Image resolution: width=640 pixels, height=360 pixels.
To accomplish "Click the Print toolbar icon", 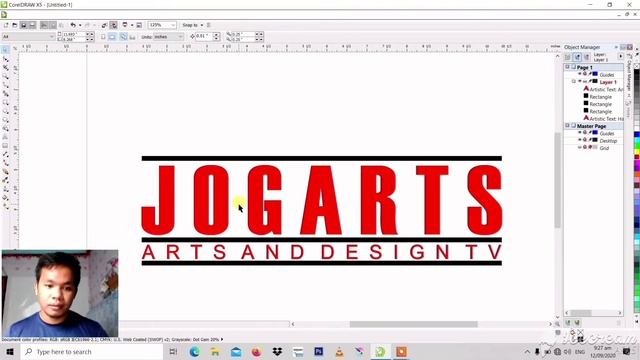I will [x=33, y=25].
